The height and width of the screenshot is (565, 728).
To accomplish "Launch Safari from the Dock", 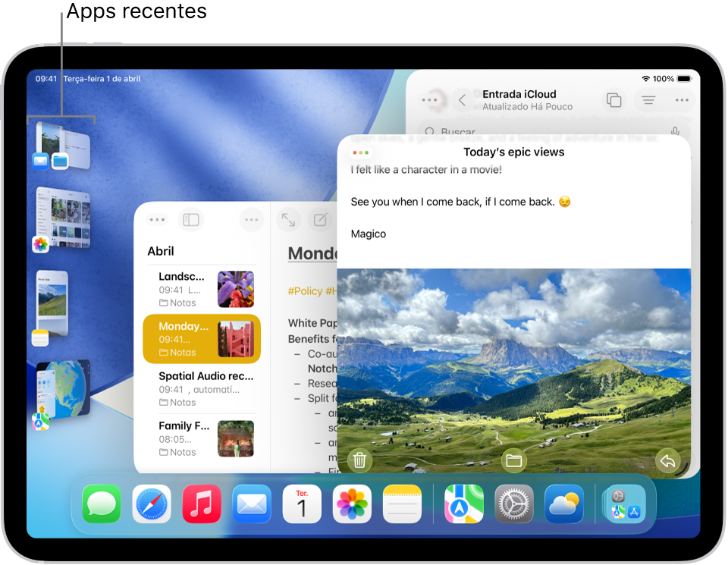I will click(150, 503).
